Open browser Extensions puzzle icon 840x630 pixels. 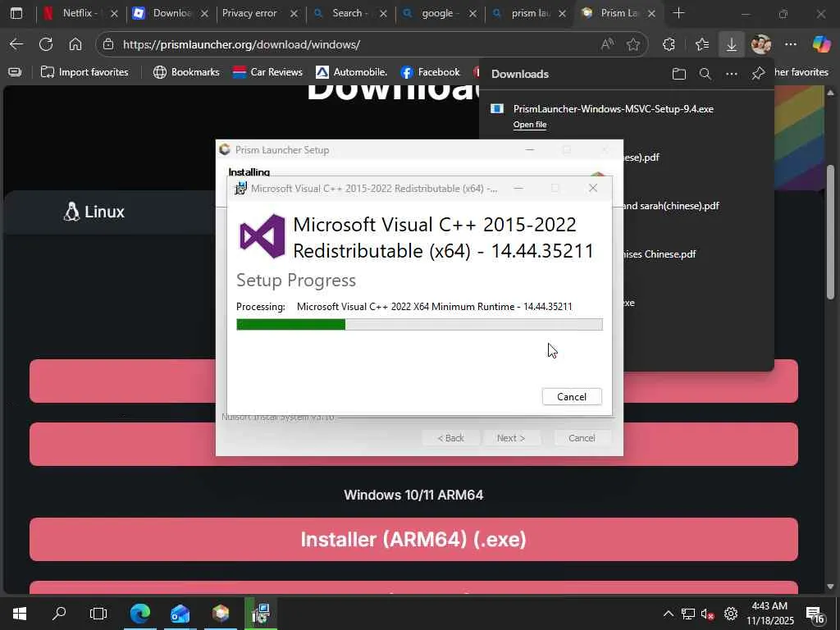669,44
